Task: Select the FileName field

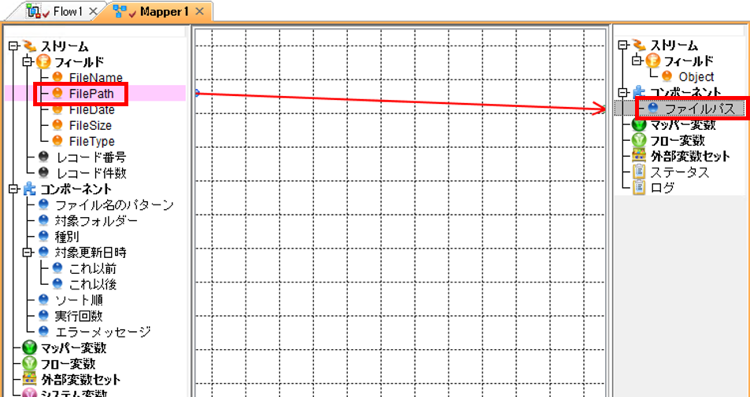Action: (96, 77)
